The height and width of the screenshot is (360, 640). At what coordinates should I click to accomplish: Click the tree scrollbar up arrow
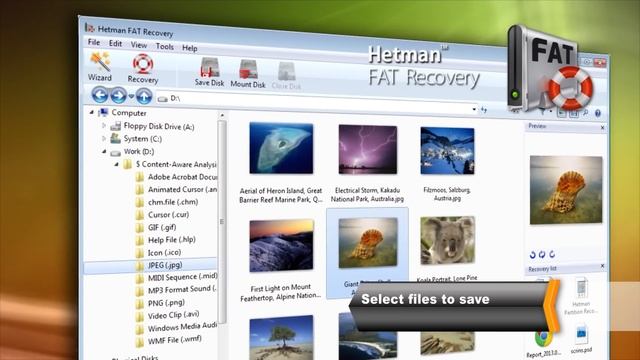click(222, 116)
